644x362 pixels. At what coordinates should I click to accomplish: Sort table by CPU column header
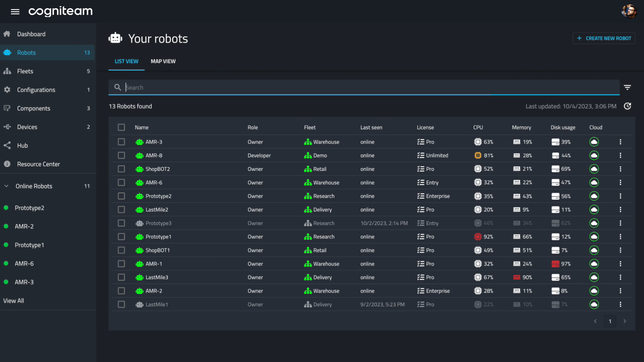point(478,127)
